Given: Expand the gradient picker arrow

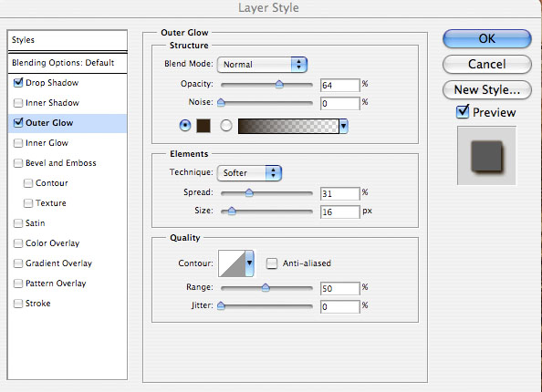Looking at the screenshot, I should pyautogui.click(x=344, y=126).
